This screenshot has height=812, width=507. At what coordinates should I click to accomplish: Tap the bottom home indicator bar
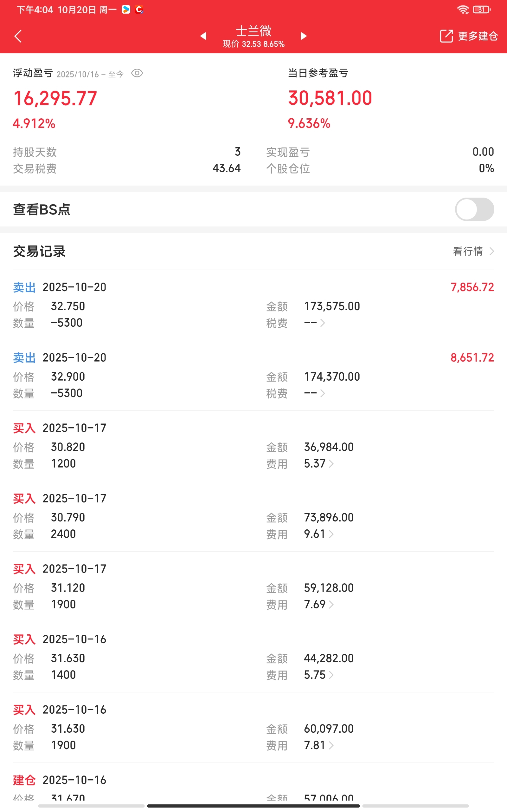pos(253,806)
